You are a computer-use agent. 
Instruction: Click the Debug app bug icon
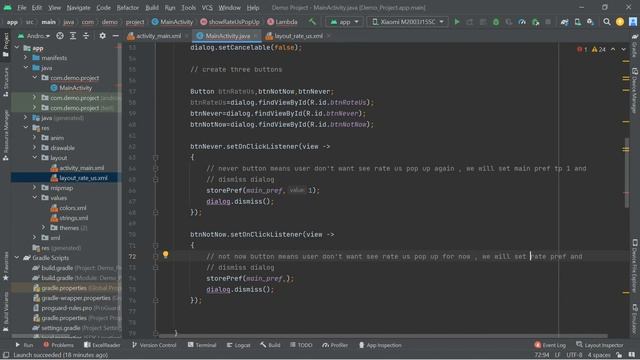pyautogui.click(x=496, y=22)
